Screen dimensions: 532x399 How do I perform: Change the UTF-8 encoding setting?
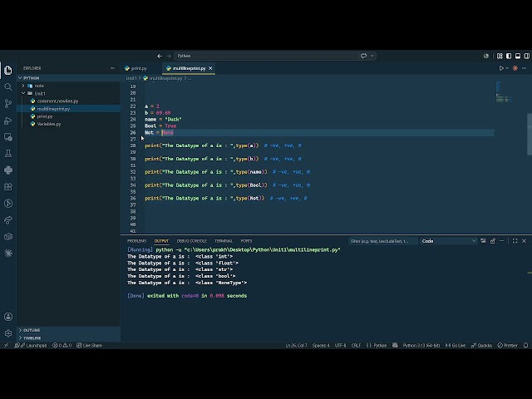pyautogui.click(x=340, y=346)
